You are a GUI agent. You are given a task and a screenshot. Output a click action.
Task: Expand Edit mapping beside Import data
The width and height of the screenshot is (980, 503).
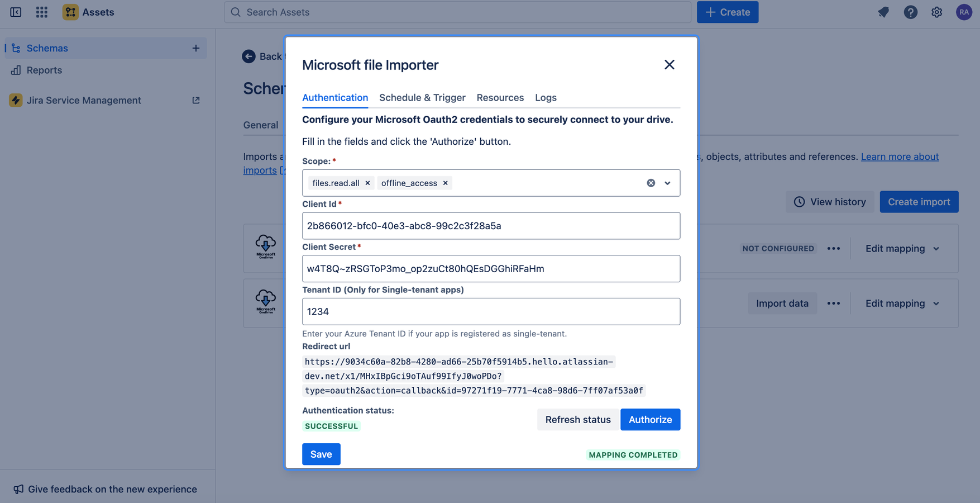902,303
